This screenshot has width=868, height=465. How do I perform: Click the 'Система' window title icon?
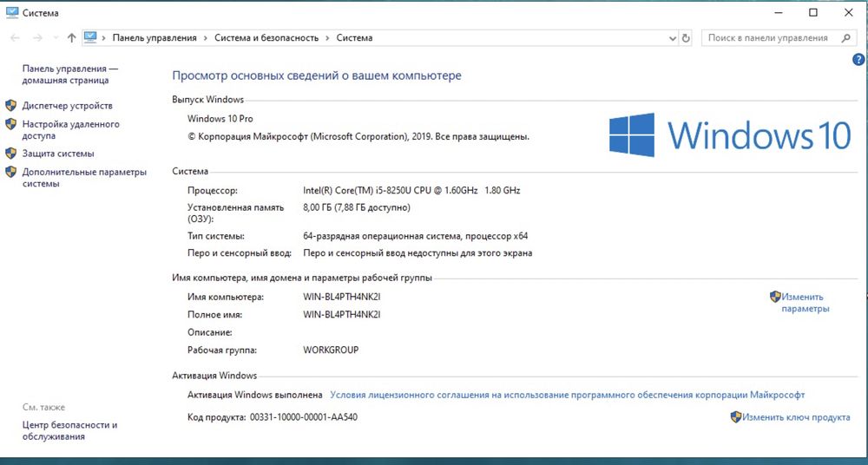point(11,12)
